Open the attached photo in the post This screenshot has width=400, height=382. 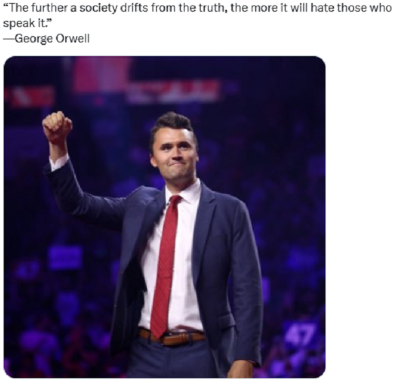pos(164,217)
